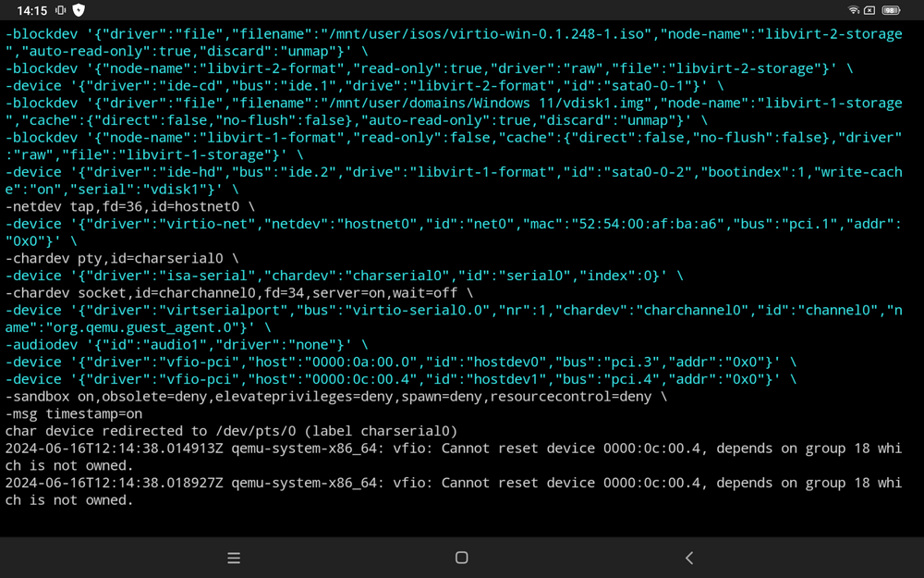
Task: Tap the shield status bar icon
Action: [79, 10]
